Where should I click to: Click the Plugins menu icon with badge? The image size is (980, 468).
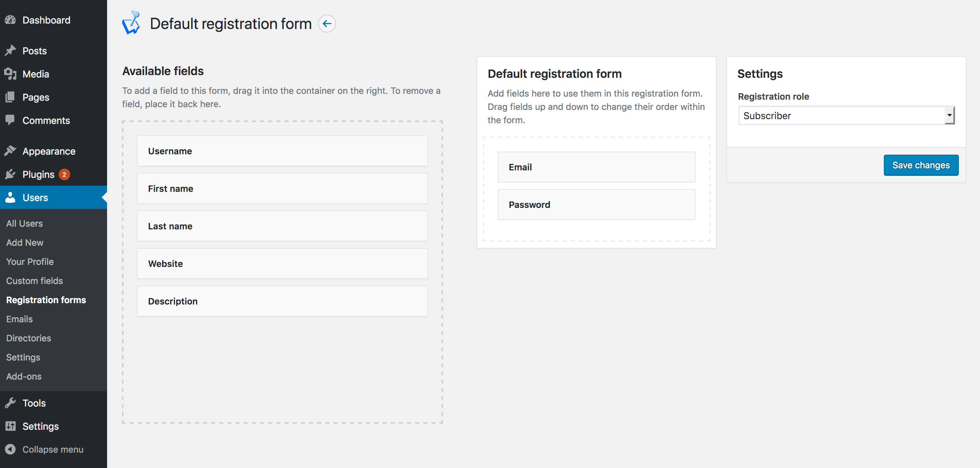(x=39, y=174)
